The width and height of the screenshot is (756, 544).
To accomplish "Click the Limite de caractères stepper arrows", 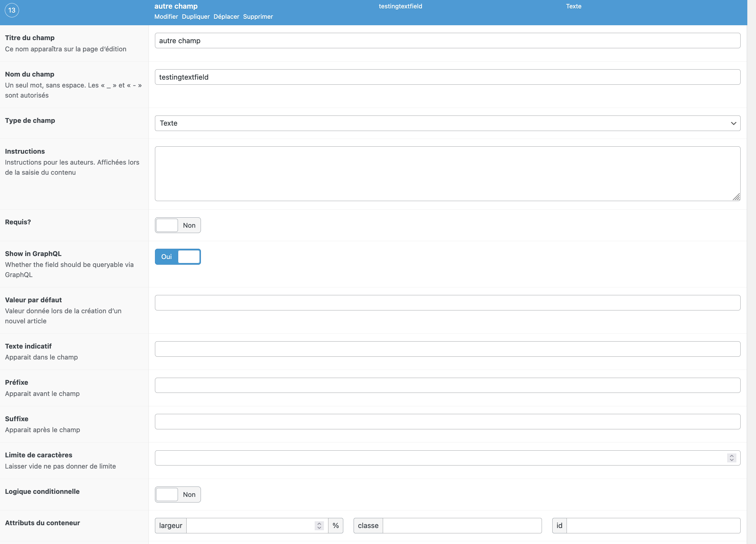I will [x=731, y=458].
